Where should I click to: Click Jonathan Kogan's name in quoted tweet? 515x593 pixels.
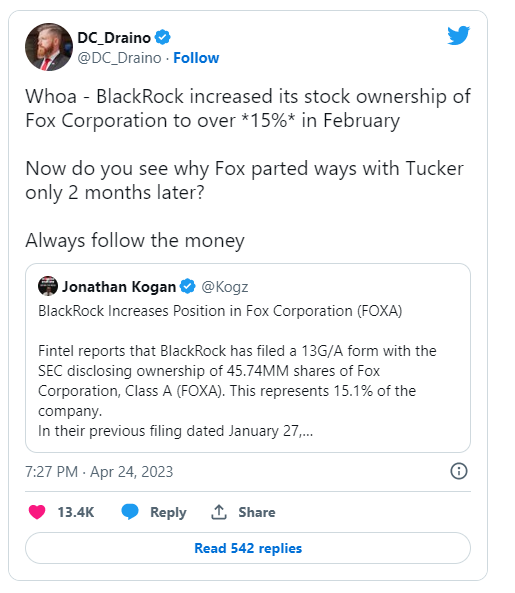(119, 287)
